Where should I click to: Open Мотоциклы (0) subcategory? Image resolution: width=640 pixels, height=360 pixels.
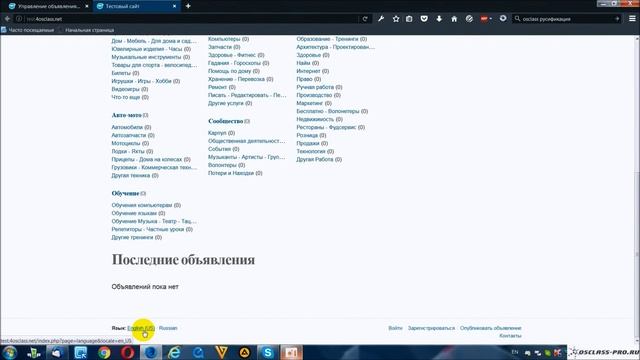130,143
